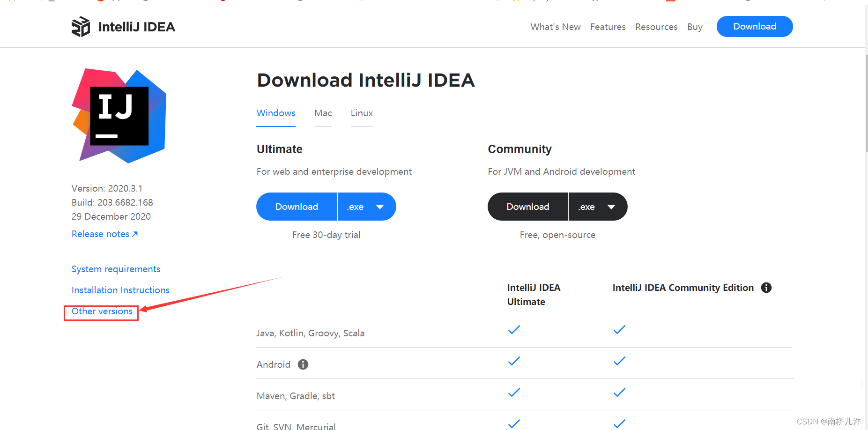This screenshot has width=868, height=430.
Task: Click the Ultimate checkmark in Maven, Gradle row
Action: pyautogui.click(x=514, y=393)
